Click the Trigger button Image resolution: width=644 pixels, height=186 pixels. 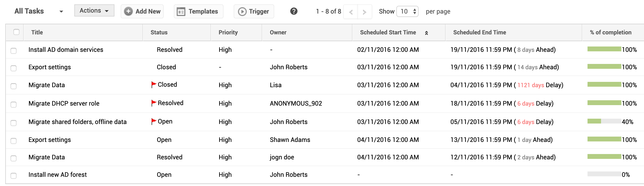click(253, 11)
